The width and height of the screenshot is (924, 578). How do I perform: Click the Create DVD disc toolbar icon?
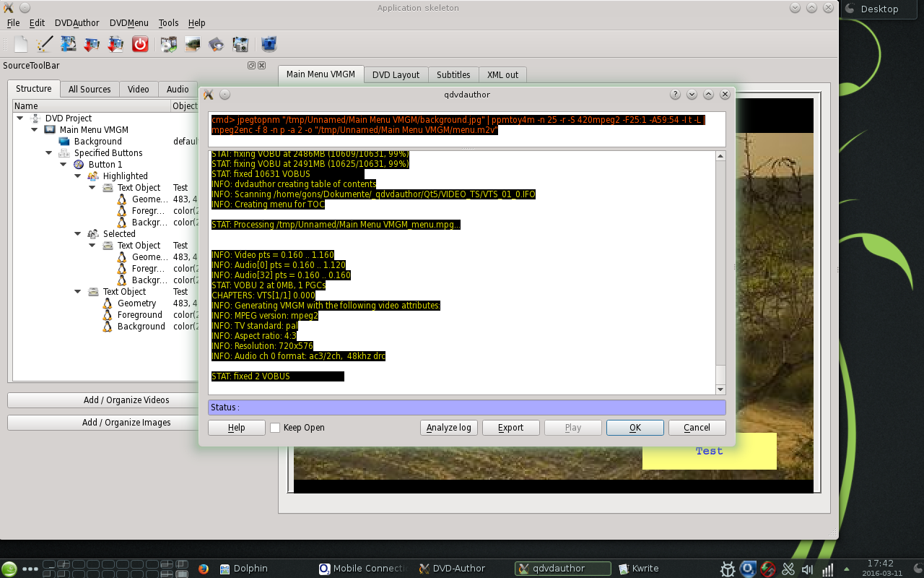168,44
